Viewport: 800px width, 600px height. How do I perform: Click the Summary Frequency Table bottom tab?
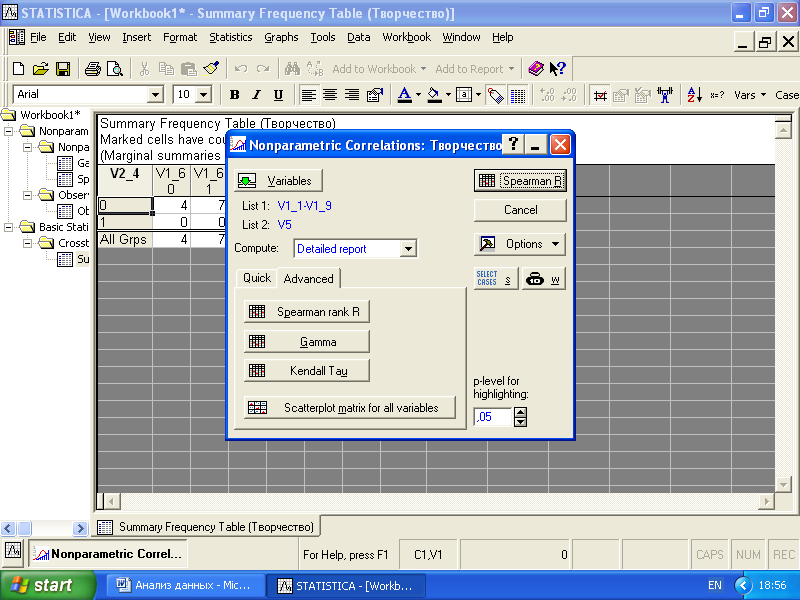pyautogui.click(x=207, y=527)
